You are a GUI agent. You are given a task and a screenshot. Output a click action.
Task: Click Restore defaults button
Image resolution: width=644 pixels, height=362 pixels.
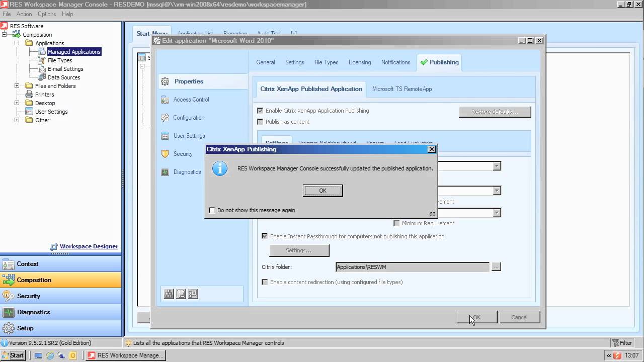pos(495,112)
